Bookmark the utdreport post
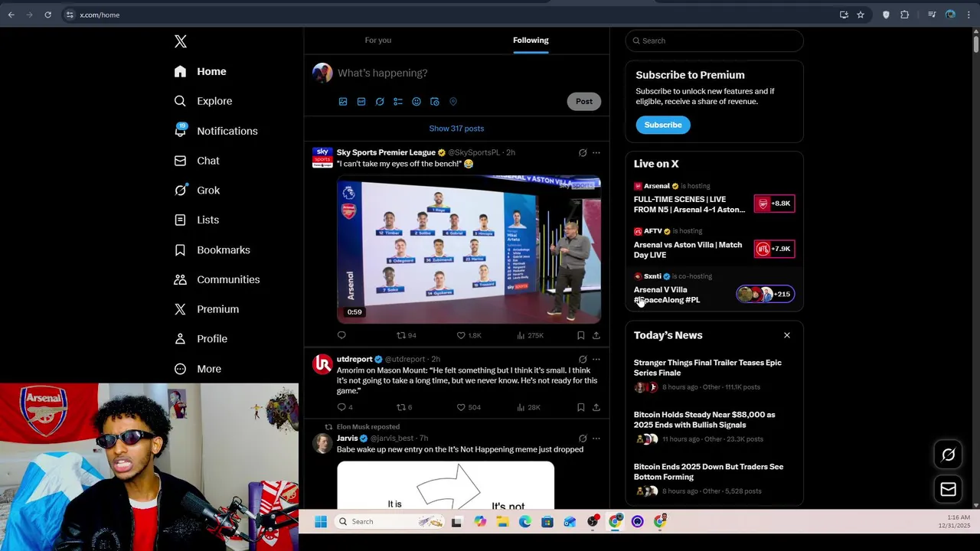Viewport: 980px width, 551px height. point(580,407)
